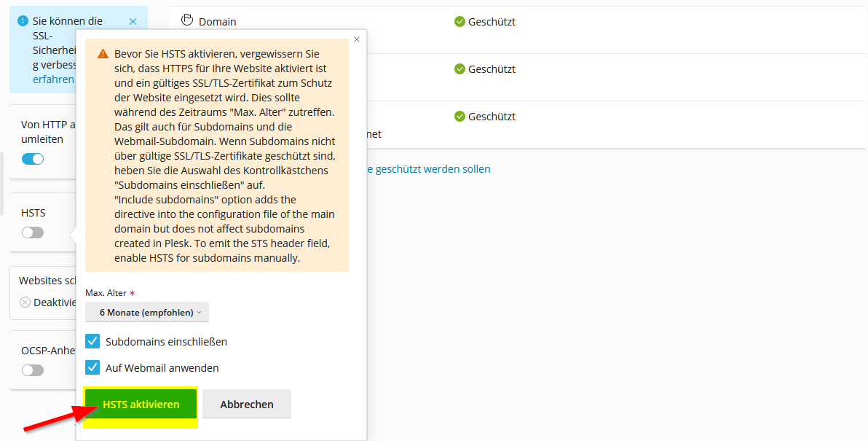Open the erfahren link in notice
This screenshot has height=441, width=868.
pos(53,79)
